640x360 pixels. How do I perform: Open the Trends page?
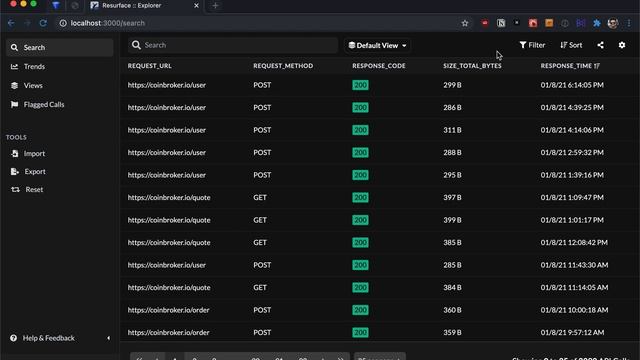pyautogui.click(x=34, y=67)
